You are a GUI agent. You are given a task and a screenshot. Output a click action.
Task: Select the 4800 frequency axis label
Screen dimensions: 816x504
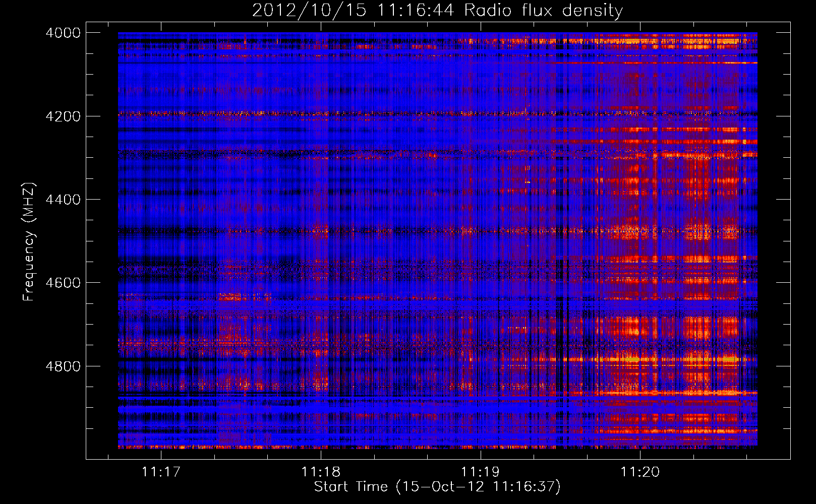[x=63, y=366]
